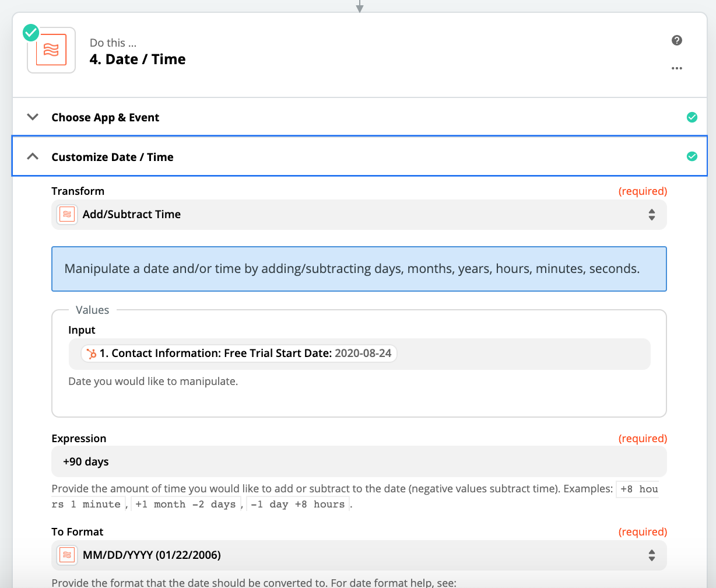This screenshot has height=588, width=716.
Task: Click the Date / Time app icon in header
Action: coord(51,50)
